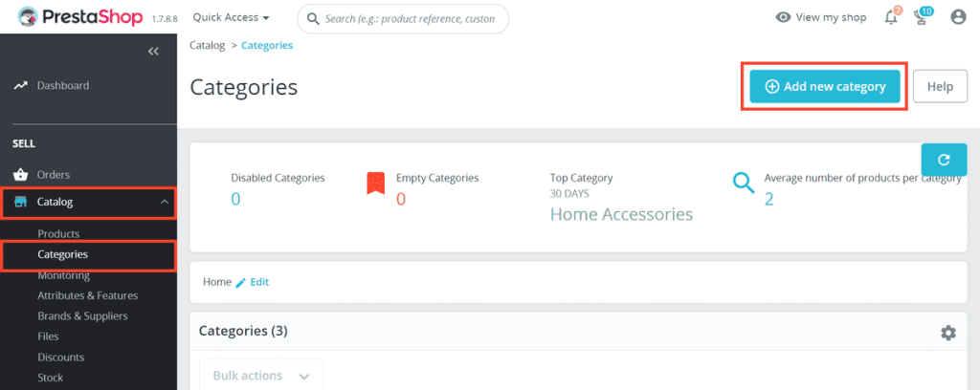Viewport: 980px width, 390px height.
Task: Collapse the sidebar with double chevron
Action: tap(153, 52)
